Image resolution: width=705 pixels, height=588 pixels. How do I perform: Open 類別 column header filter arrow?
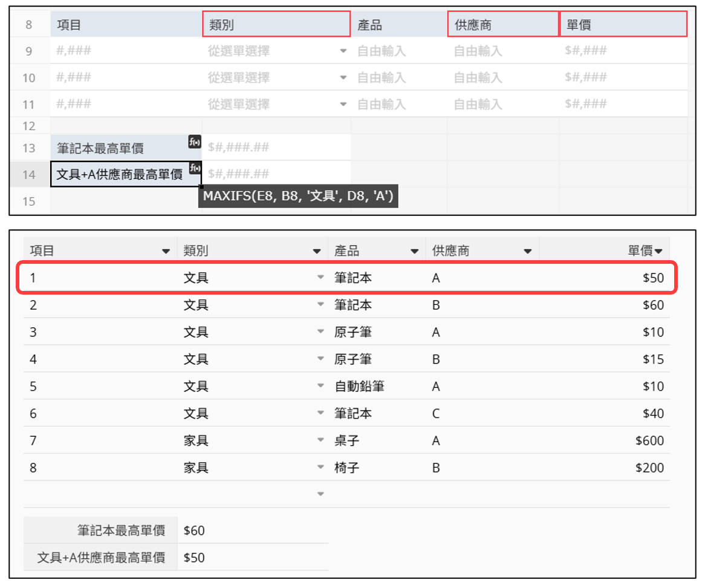tap(317, 251)
